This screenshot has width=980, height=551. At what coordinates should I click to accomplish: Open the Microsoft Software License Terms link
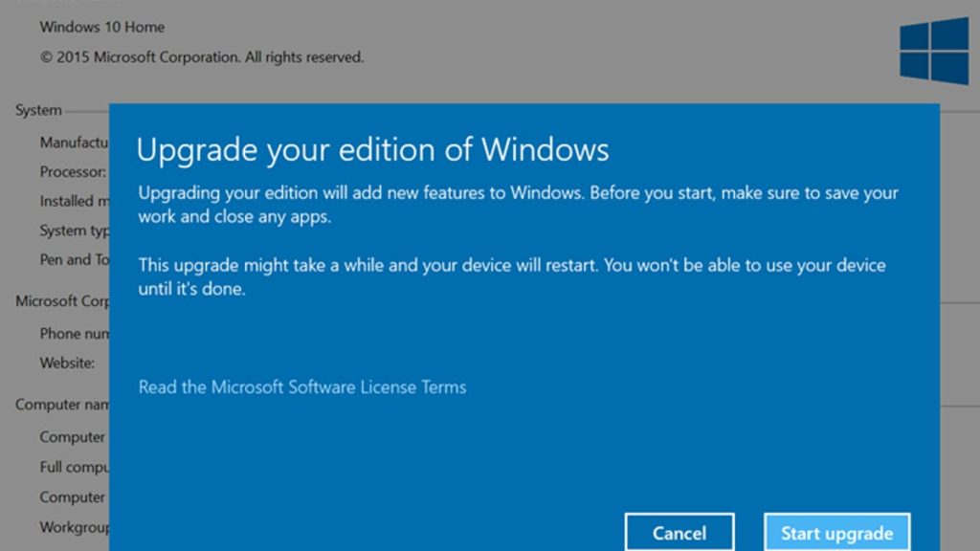tap(301, 387)
